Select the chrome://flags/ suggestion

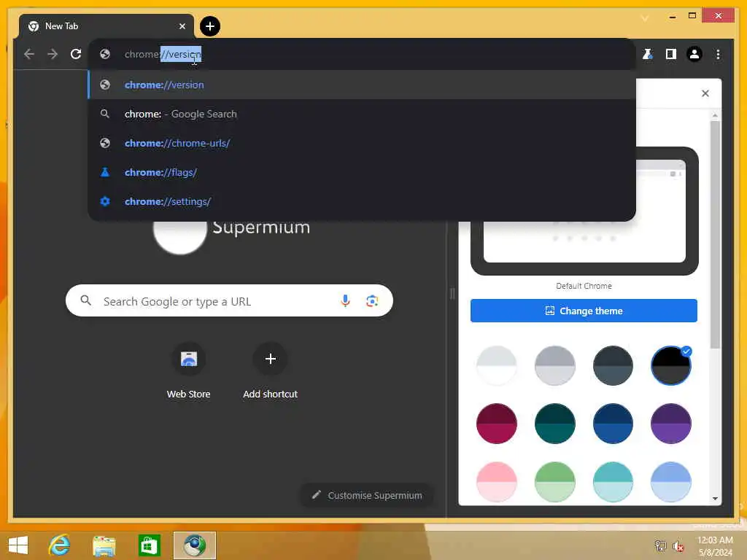(x=362, y=172)
